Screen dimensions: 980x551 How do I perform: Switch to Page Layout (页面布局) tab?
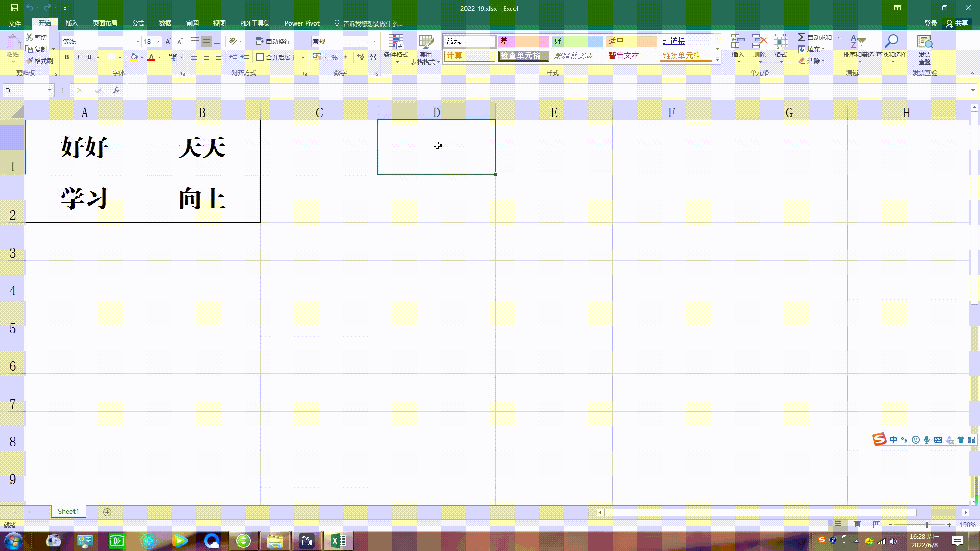pyautogui.click(x=105, y=23)
